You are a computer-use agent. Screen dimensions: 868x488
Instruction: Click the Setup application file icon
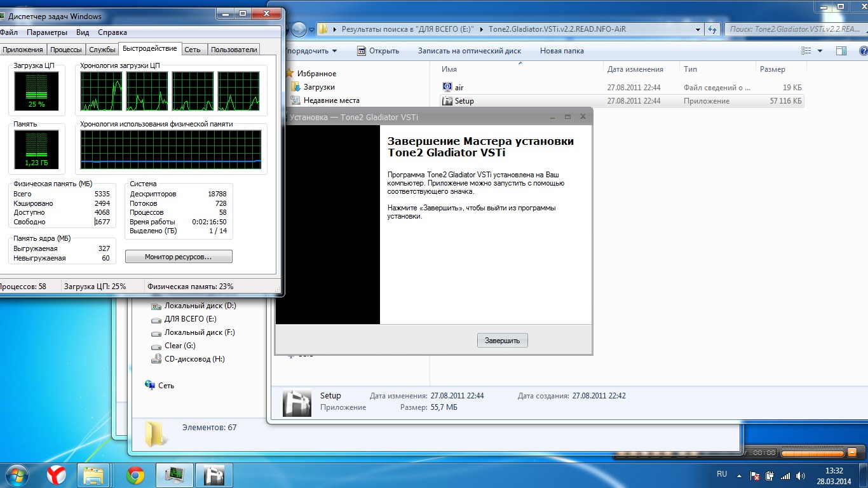447,100
